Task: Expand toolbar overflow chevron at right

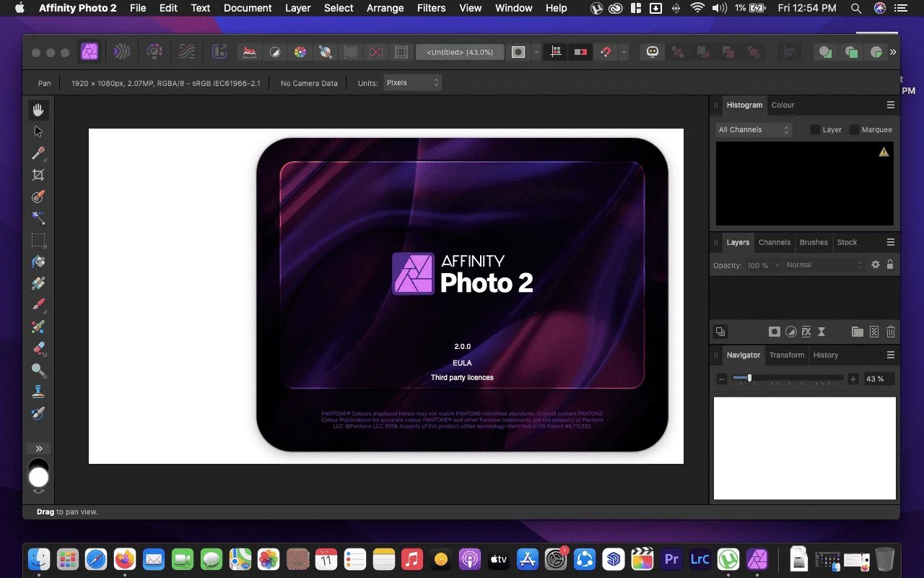Action: [x=893, y=52]
